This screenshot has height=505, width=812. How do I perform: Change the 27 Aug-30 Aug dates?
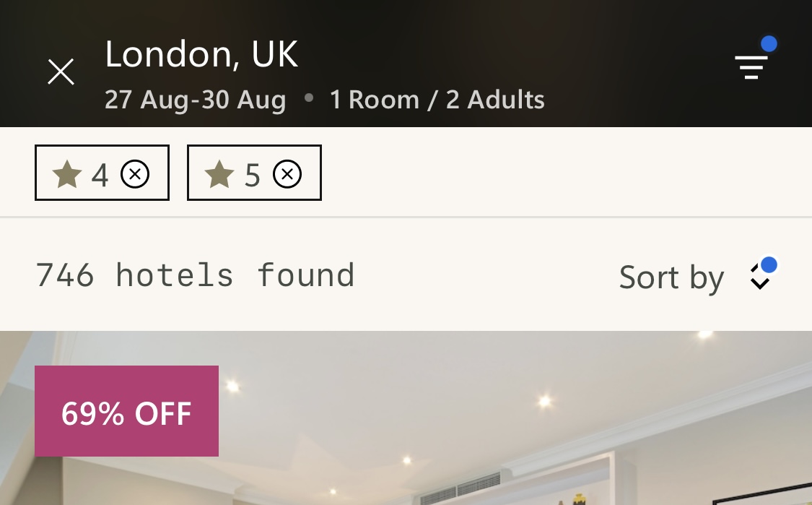pos(195,100)
